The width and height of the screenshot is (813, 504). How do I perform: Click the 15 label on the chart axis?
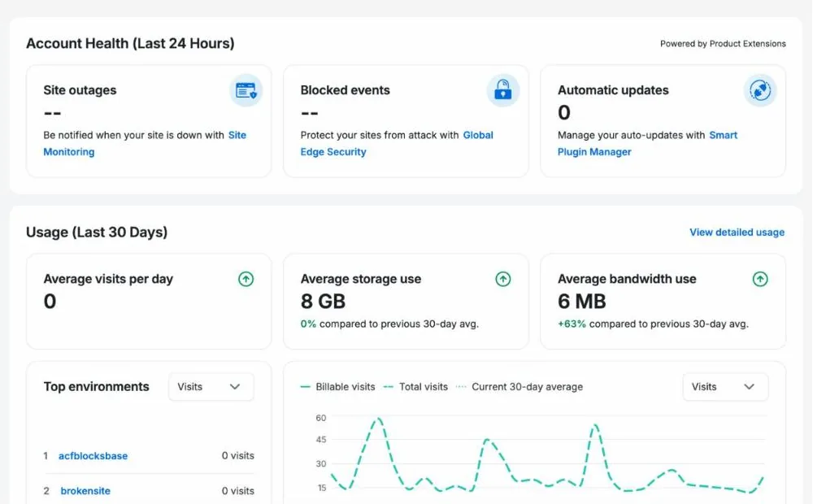click(321, 488)
